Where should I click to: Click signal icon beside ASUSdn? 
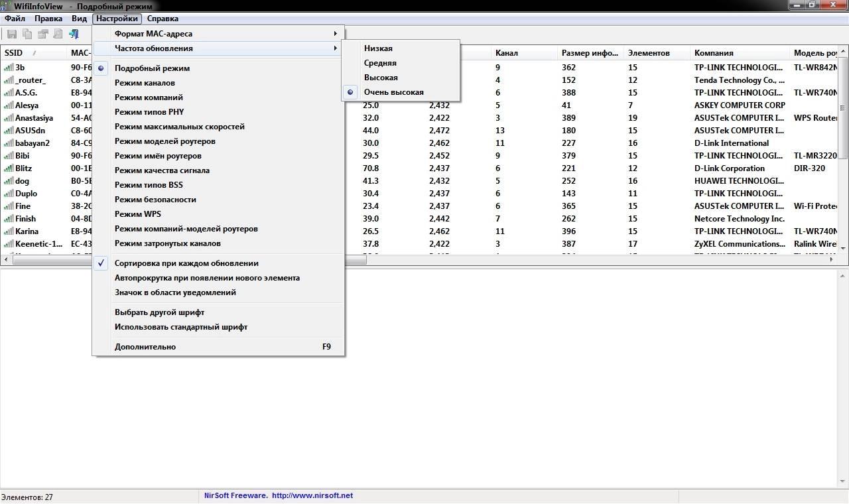[x=8, y=131]
